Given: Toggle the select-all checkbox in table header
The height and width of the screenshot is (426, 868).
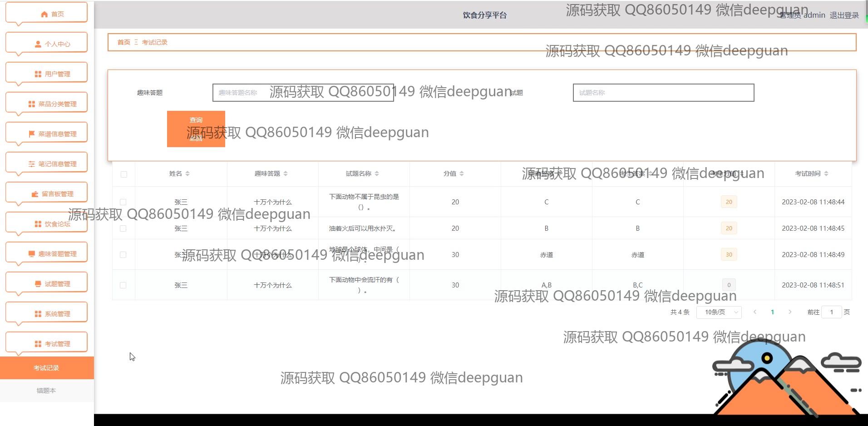Looking at the screenshot, I should click(x=124, y=174).
